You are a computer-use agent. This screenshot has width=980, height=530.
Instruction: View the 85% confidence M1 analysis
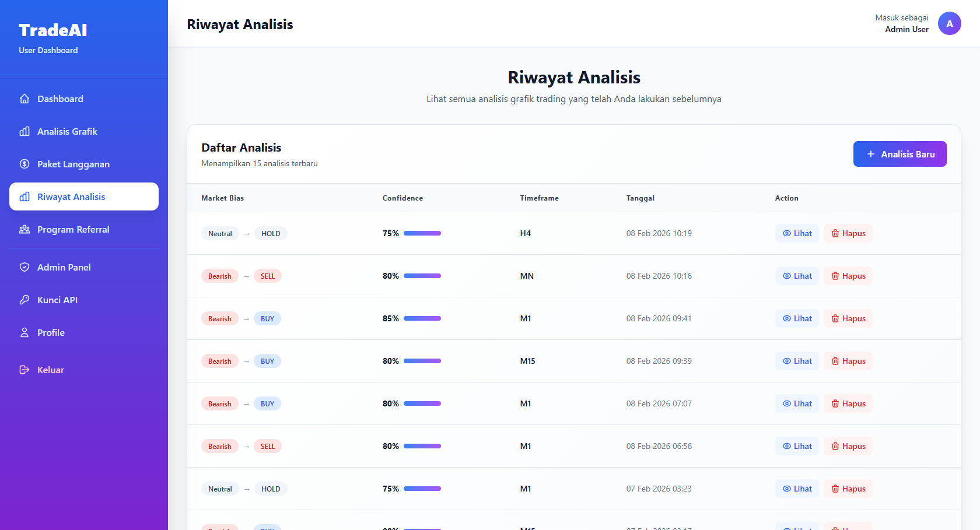point(797,318)
